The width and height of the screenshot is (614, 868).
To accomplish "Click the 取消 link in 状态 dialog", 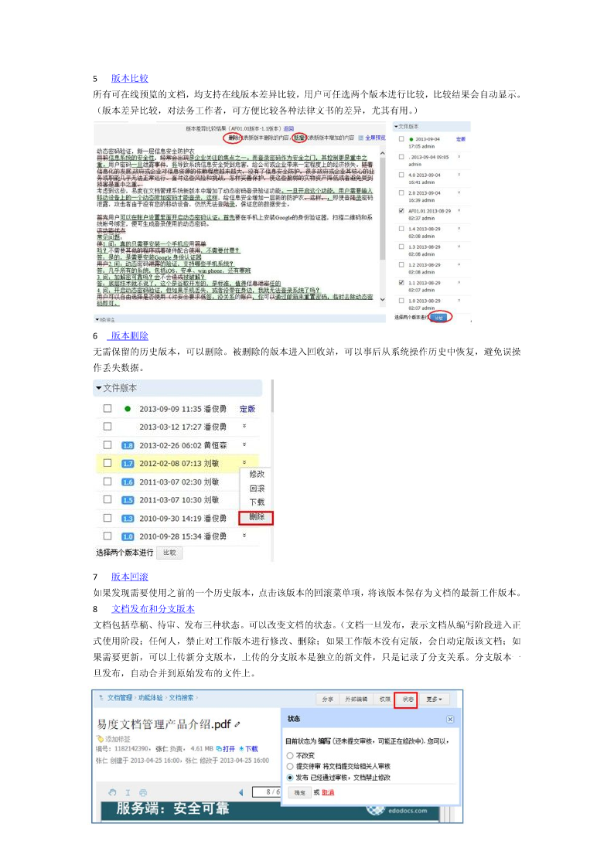I will (328, 792).
